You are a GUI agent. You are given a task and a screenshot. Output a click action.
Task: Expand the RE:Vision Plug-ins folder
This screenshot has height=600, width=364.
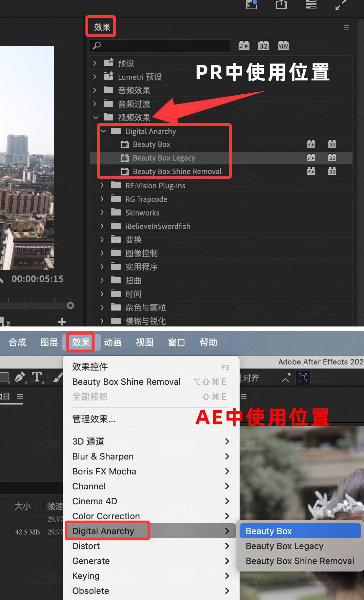102,185
